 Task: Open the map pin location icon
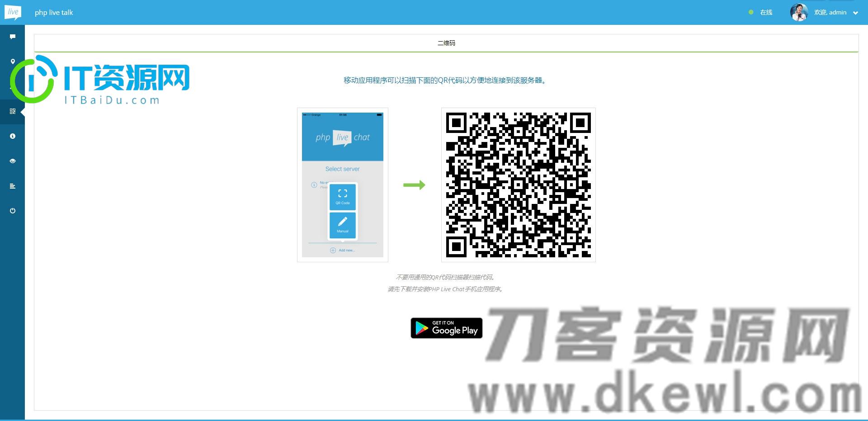pos(13,61)
